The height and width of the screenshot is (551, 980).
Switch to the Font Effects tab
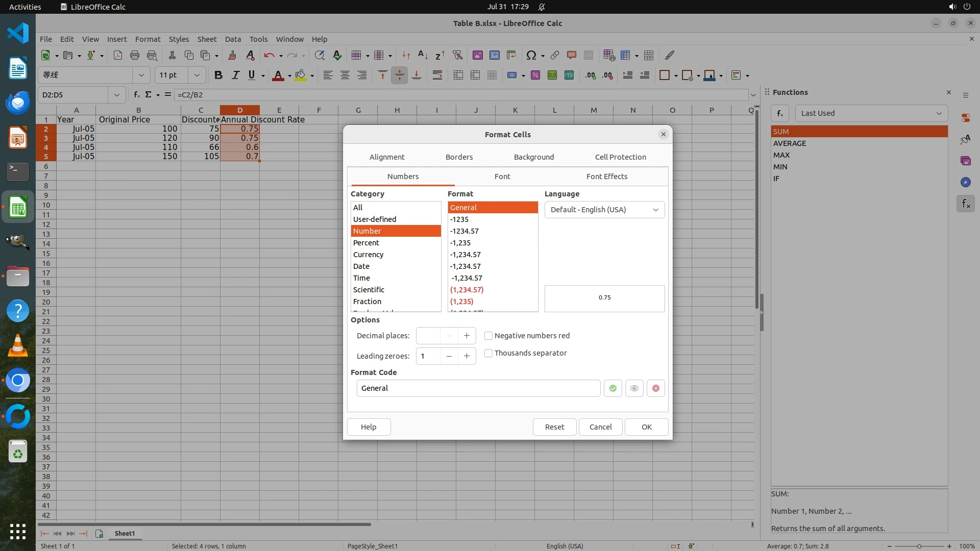coord(606,177)
